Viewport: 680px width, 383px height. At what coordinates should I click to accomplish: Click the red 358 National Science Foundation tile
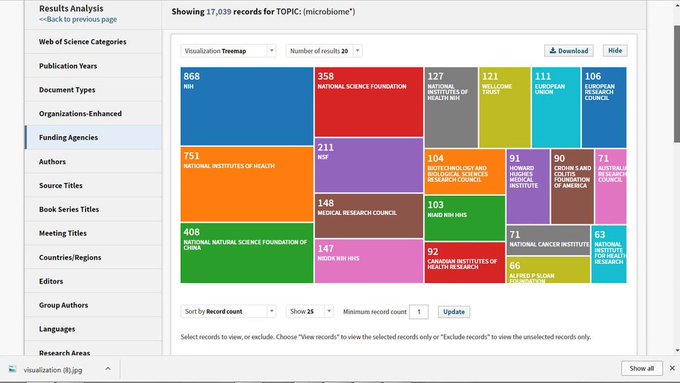pos(369,102)
